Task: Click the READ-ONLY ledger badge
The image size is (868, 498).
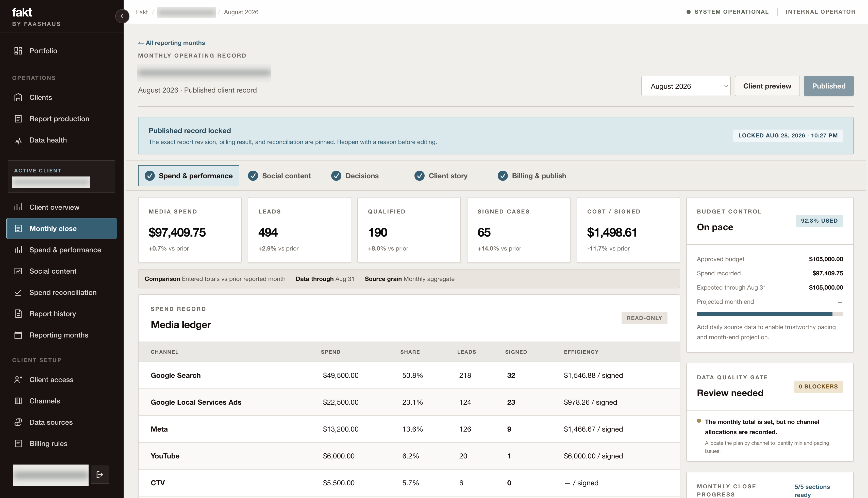Action: (x=644, y=318)
